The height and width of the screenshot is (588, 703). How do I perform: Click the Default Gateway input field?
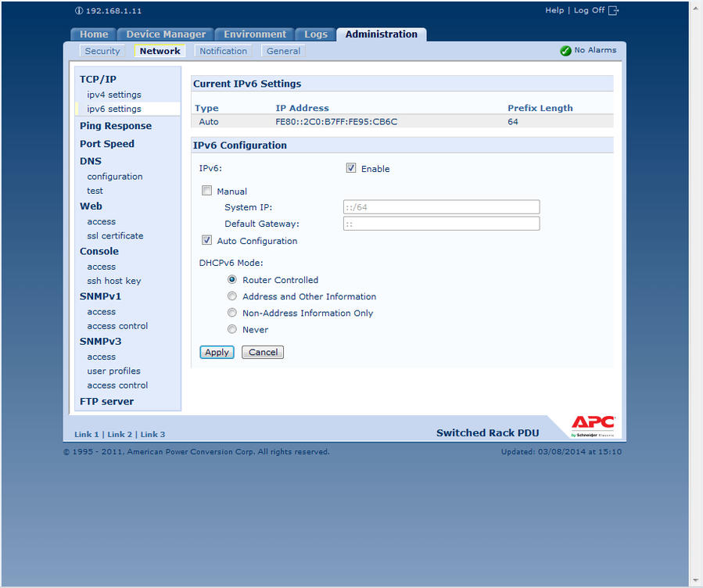point(441,224)
